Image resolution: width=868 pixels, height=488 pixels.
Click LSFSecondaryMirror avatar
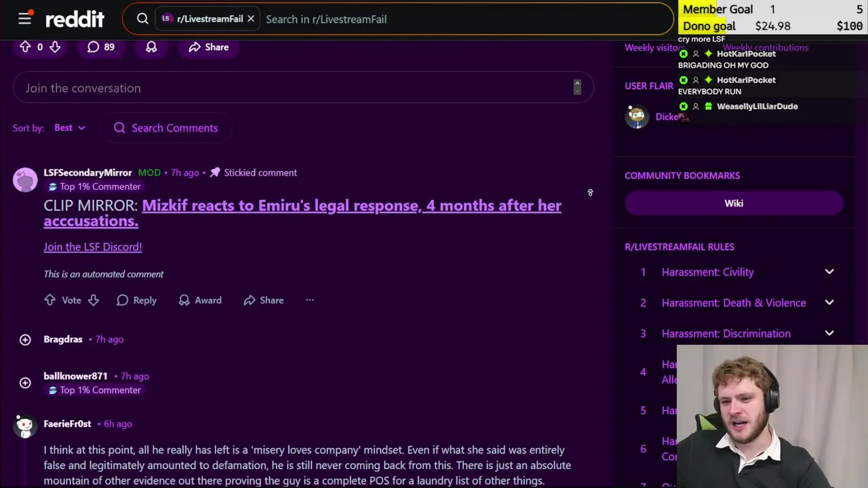(x=25, y=180)
